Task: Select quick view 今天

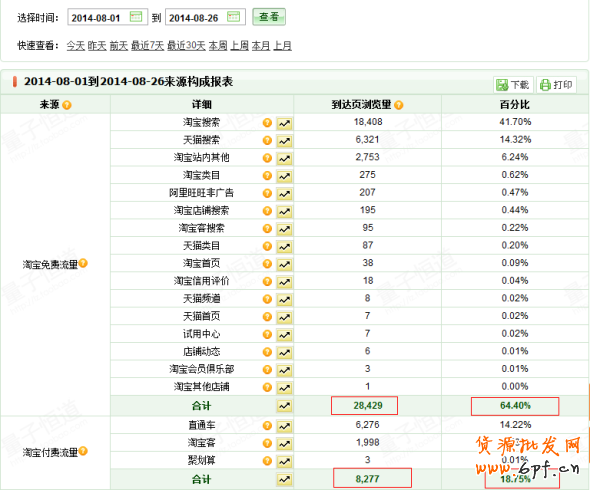Action: [x=76, y=46]
